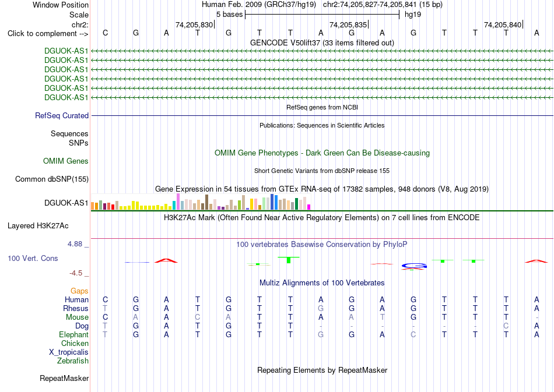Screen dimensions: 554x392
Task: Click the magenta last bar in GTEx chart
Action: [x=309, y=207]
